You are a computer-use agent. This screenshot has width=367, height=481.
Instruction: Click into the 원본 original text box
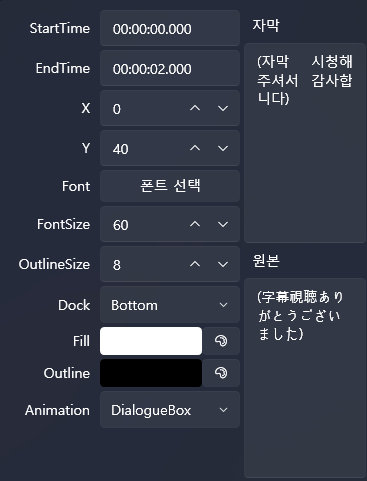(305, 378)
